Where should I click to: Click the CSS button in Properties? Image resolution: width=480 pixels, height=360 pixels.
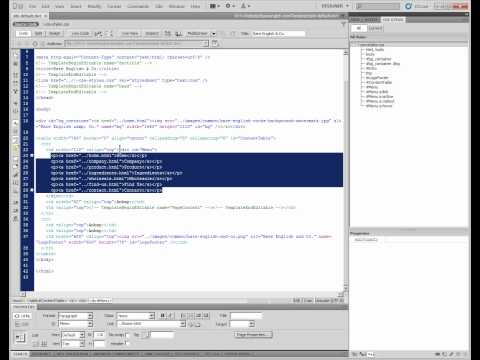pos(22,324)
